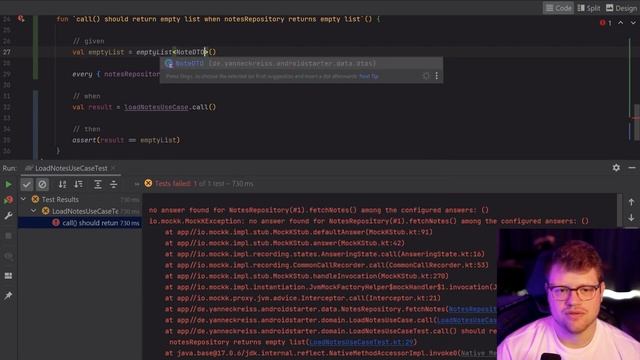
Task: Jump down the stack trace arrow
Action: click(631, 218)
